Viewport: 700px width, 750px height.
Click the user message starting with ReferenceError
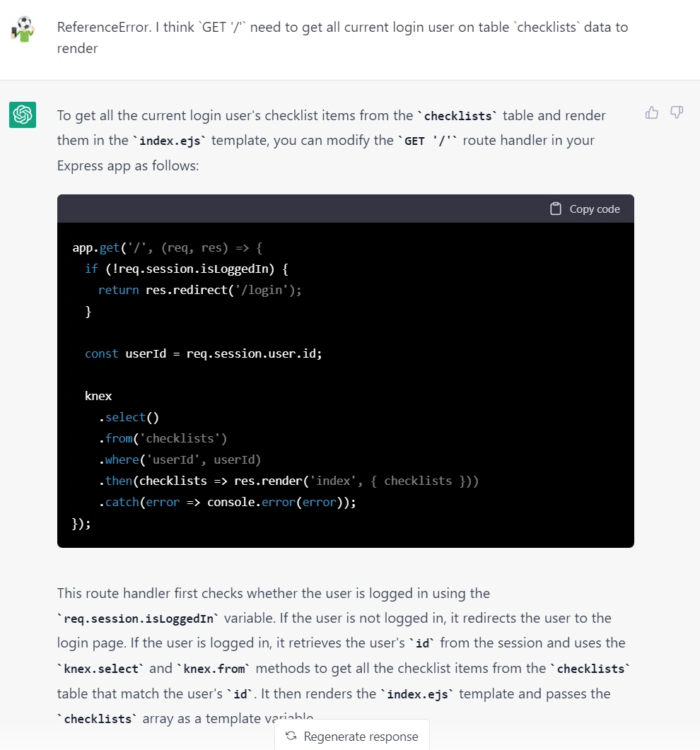(x=342, y=37)
